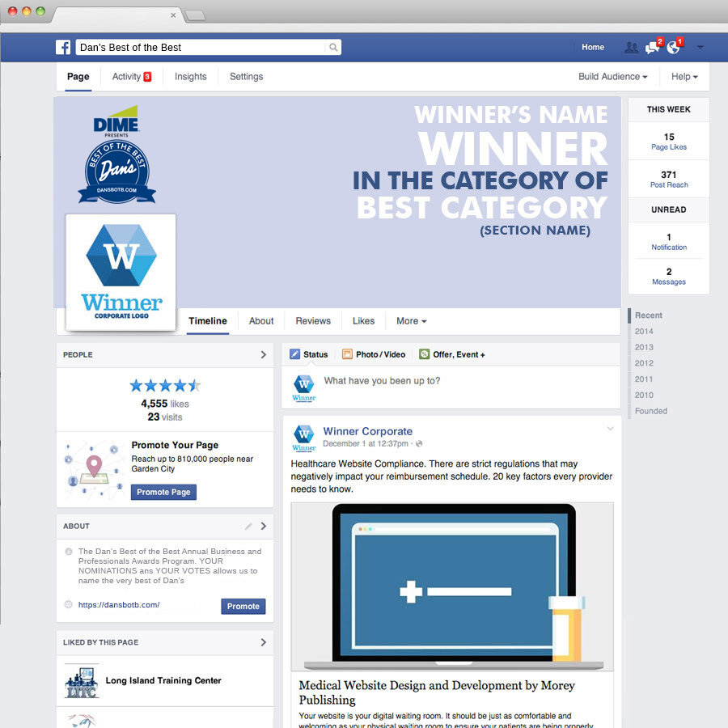Open the dansbotb.com link

pyautogui.click(x=119, y=605)
